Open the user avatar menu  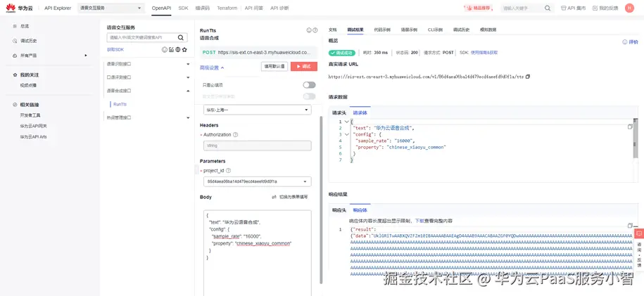629,8
